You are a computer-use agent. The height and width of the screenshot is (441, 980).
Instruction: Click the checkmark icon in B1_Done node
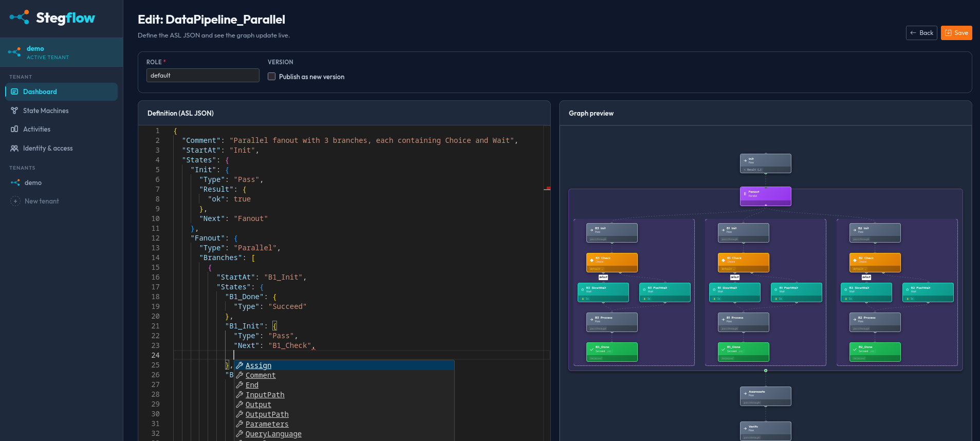(724, 349)
